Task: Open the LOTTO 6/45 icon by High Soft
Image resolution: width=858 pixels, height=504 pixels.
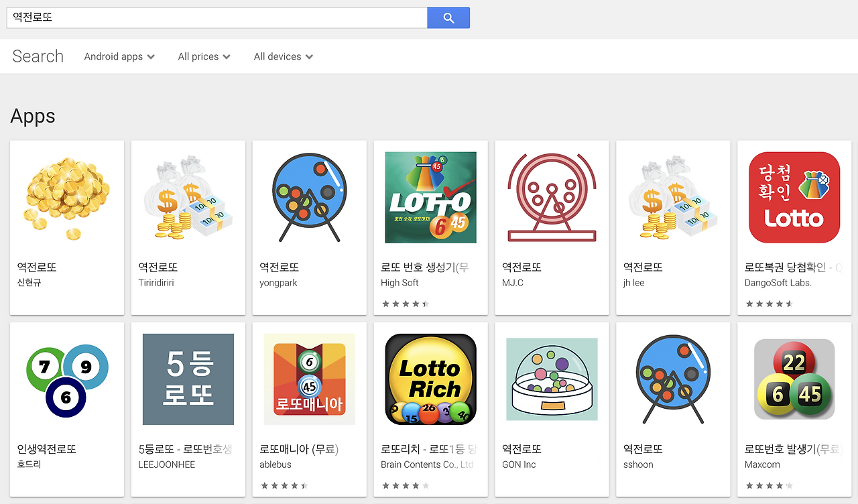Action: [x=431, y=198]
